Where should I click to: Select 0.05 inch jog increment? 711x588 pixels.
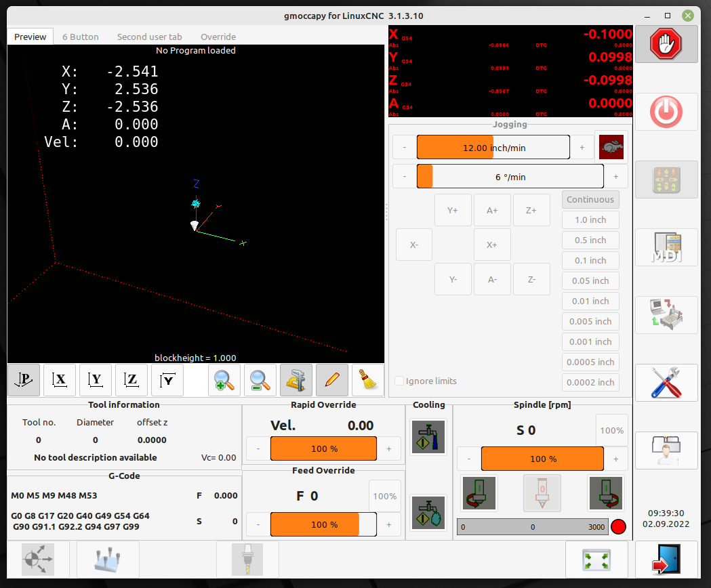click(590, 280)
